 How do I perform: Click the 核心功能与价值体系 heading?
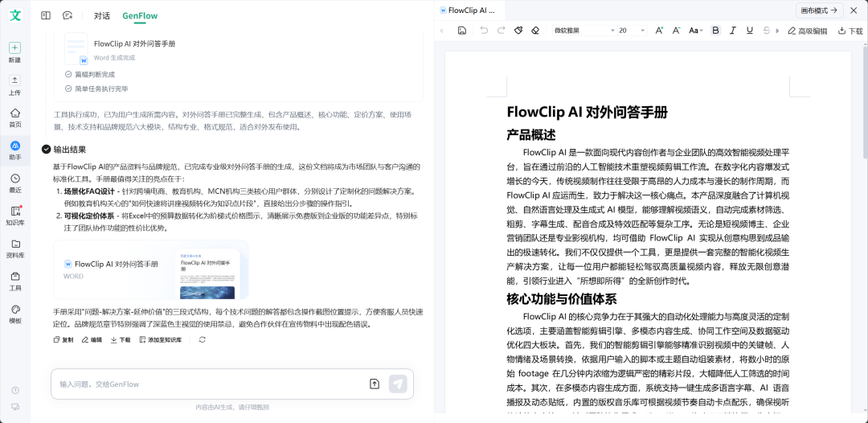click(561, 299)
